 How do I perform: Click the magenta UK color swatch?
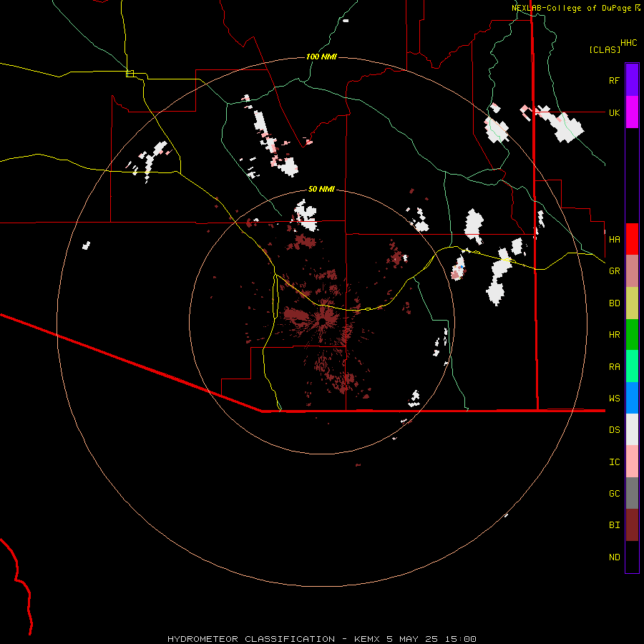[x=632, y=112]
